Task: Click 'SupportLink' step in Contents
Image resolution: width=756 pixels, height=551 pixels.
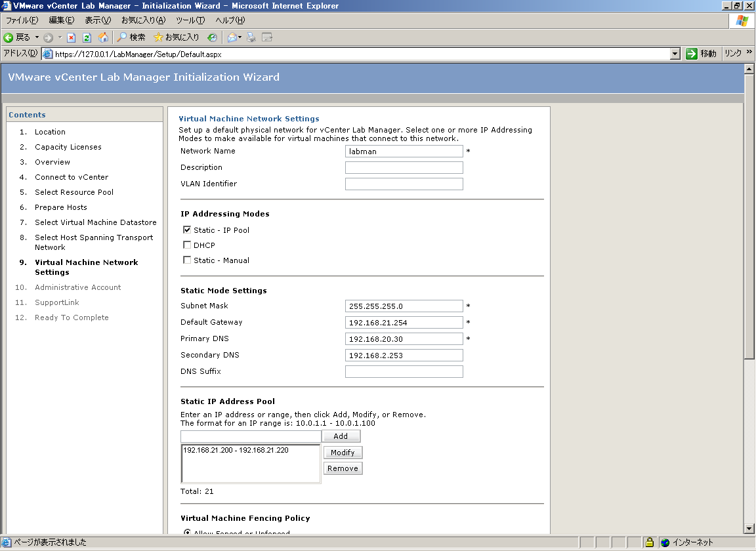Action: [57, 302]
